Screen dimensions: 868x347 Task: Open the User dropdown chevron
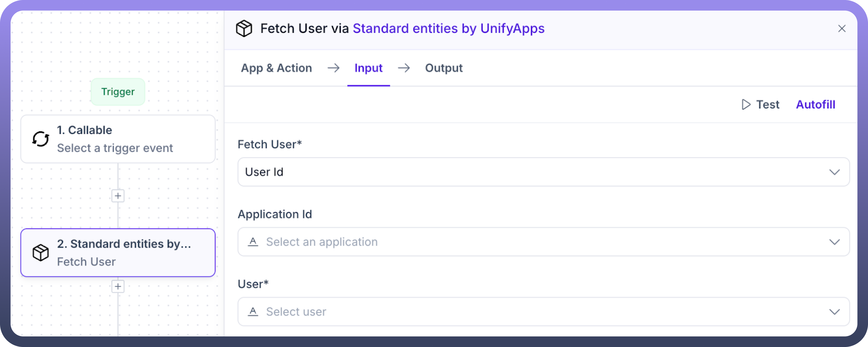tap(834, 312)
